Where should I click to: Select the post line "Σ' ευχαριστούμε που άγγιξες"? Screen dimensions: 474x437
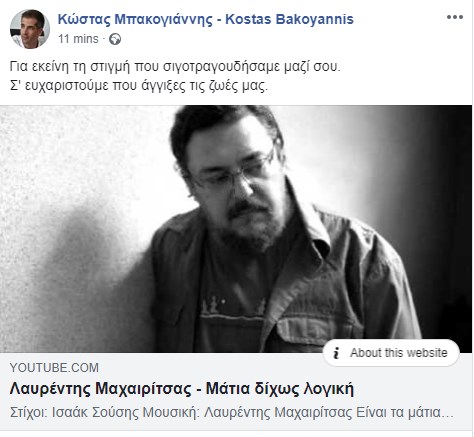point(139,86)
